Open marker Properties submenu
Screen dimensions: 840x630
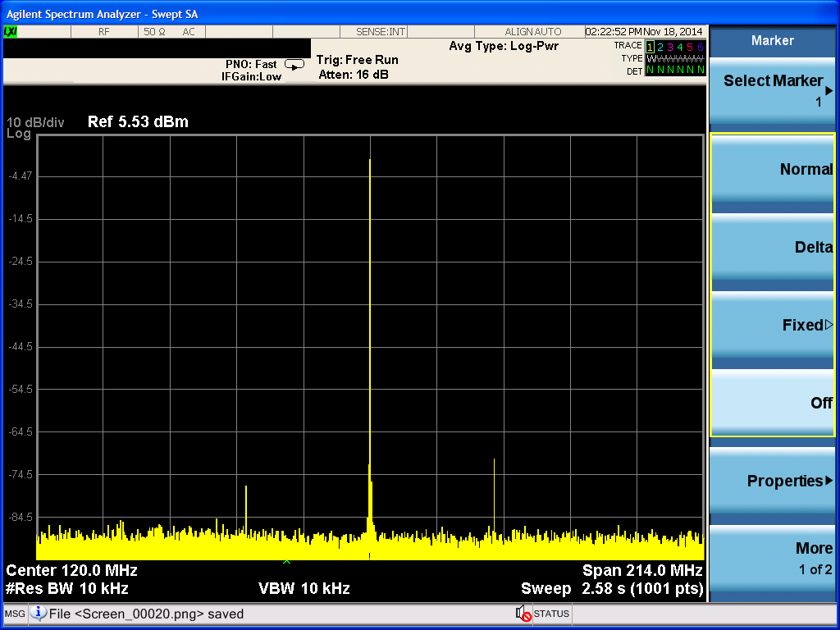(773, 481)
